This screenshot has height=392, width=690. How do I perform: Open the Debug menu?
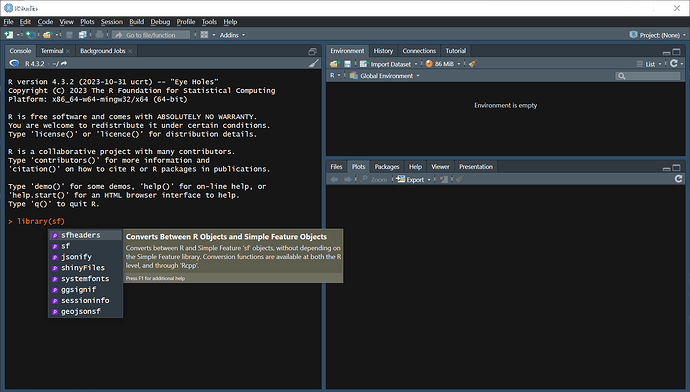[x=160, y=22]
